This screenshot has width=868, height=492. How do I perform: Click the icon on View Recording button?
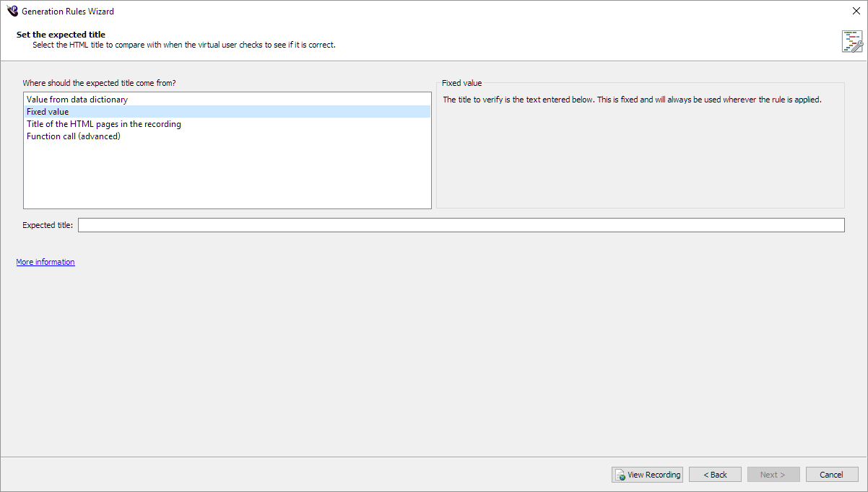point(620,475)
